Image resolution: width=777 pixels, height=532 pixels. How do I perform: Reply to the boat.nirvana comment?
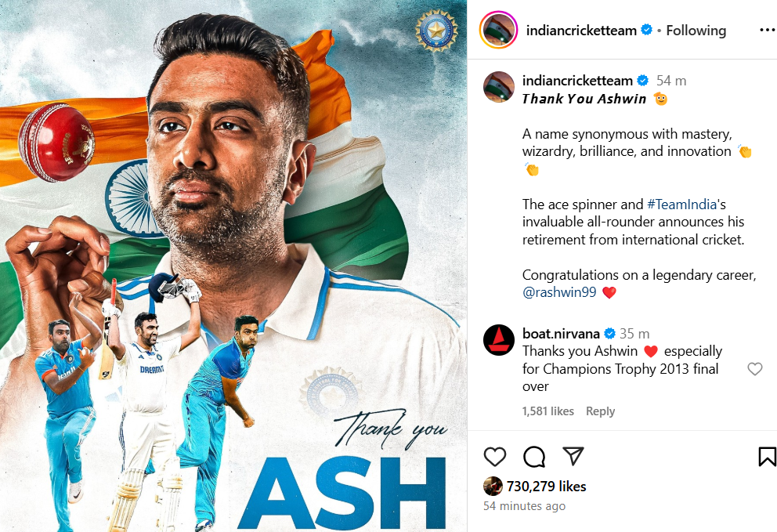[600, 411]
